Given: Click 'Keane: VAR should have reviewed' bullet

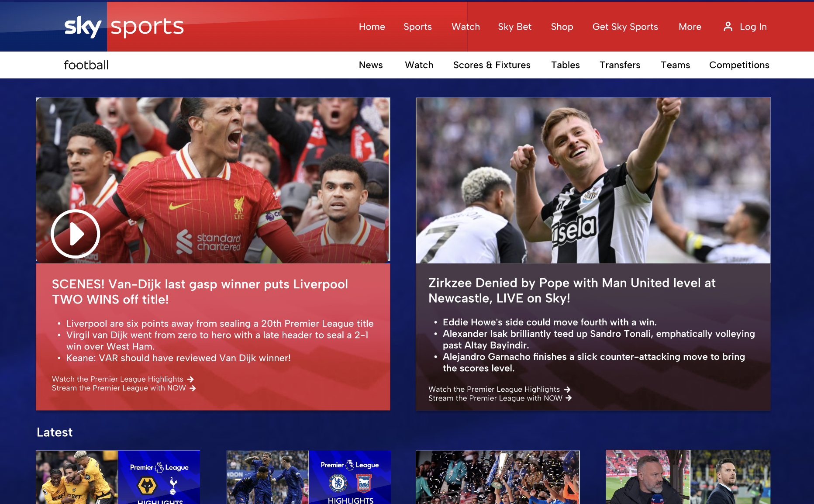Looking at the screenshot, I should [x=178, y=358].
